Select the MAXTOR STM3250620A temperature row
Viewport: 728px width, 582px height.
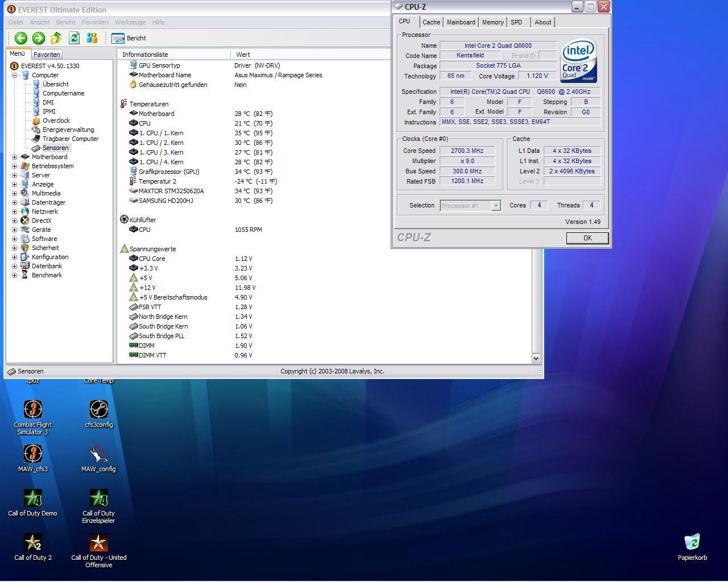point(201,191)
